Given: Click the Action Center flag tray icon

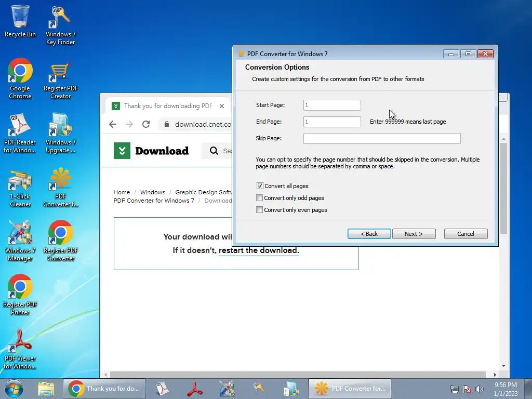Looking at the screenshot, I should [x=467, y=389].
